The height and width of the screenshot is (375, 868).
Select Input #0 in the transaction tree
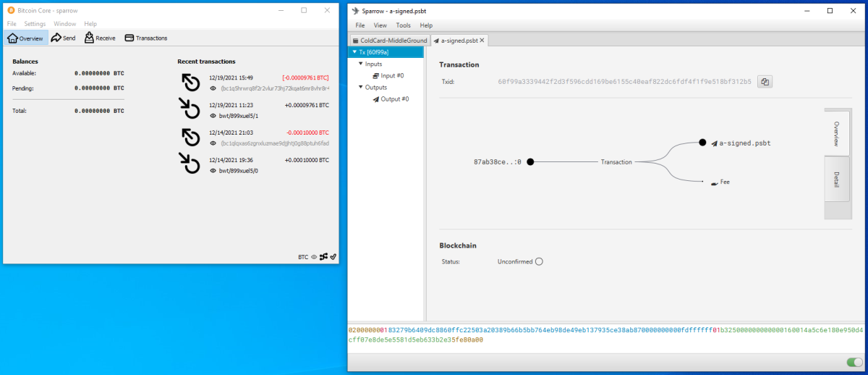pos(387,75)
